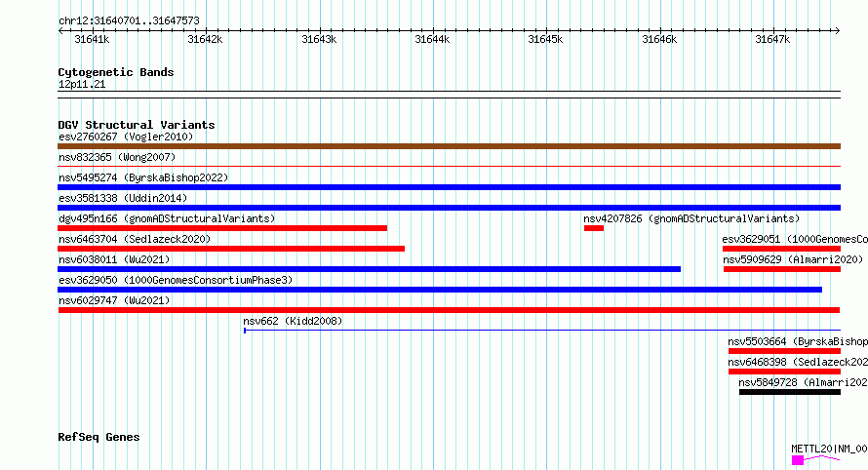The height and width of the screenshot is (470, 868).
Task: Click the brown esv2760267 variant bar
Action: coord(449,146)
